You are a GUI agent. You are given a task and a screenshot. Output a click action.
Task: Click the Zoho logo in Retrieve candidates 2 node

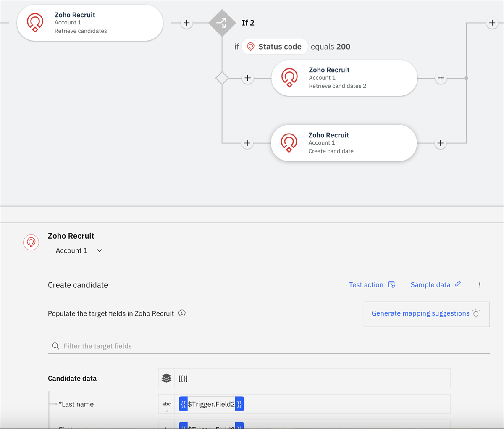click(x=289, y=78)
